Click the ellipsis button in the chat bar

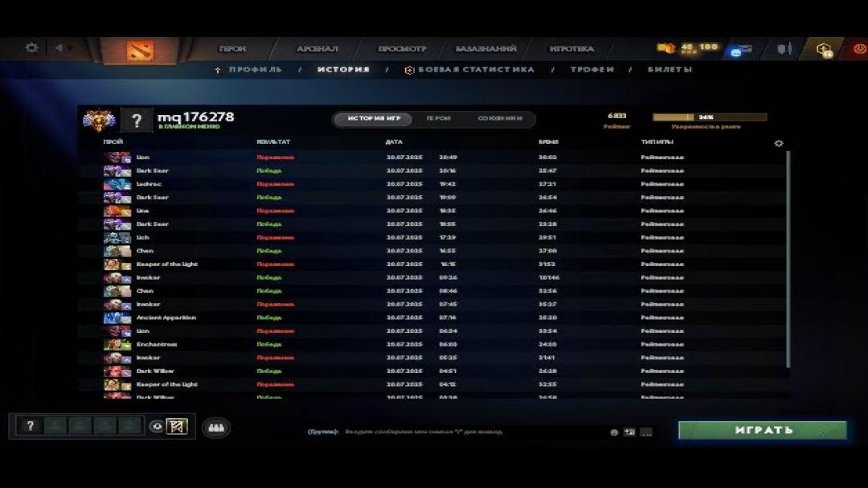(646, 432)
